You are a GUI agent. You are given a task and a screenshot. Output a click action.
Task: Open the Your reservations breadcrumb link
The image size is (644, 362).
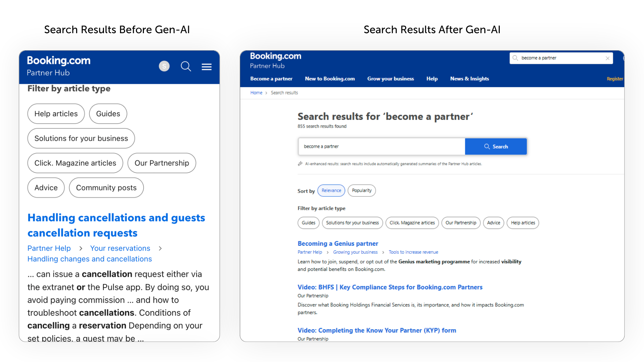(x=120, y=248)
